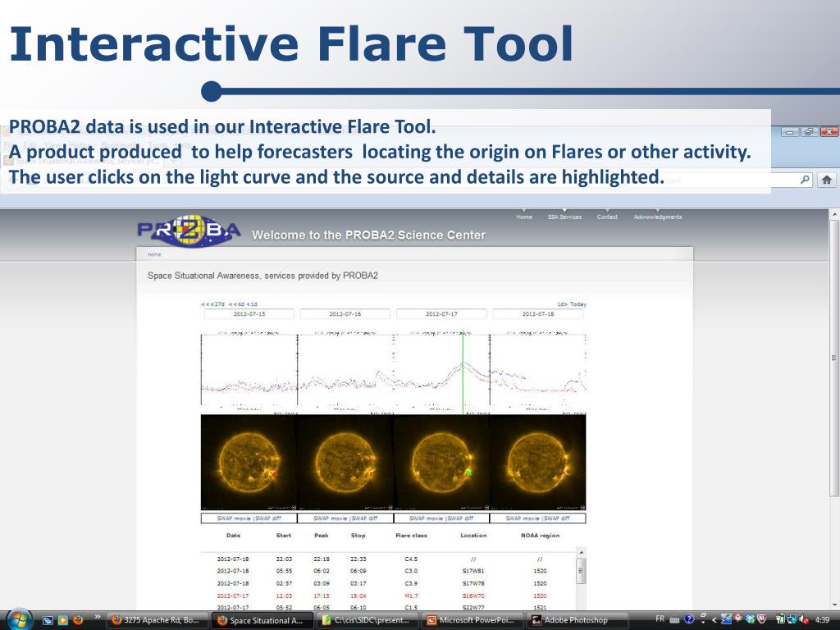Go forward one day with 1d> link
The width and height of the screenshot is (840, 630).
(x=562, y=304)
